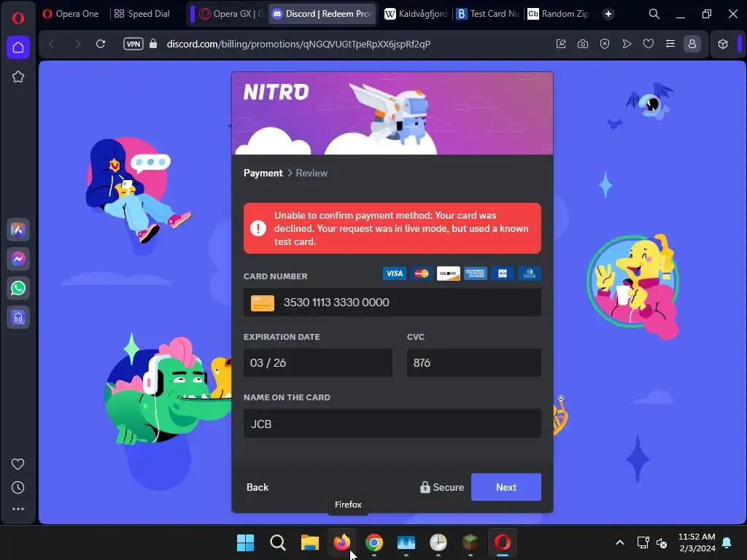The width and height of the screenshot is (747, 560).
Task: Open the Windows Start menu
Action: tap(245, 542)
